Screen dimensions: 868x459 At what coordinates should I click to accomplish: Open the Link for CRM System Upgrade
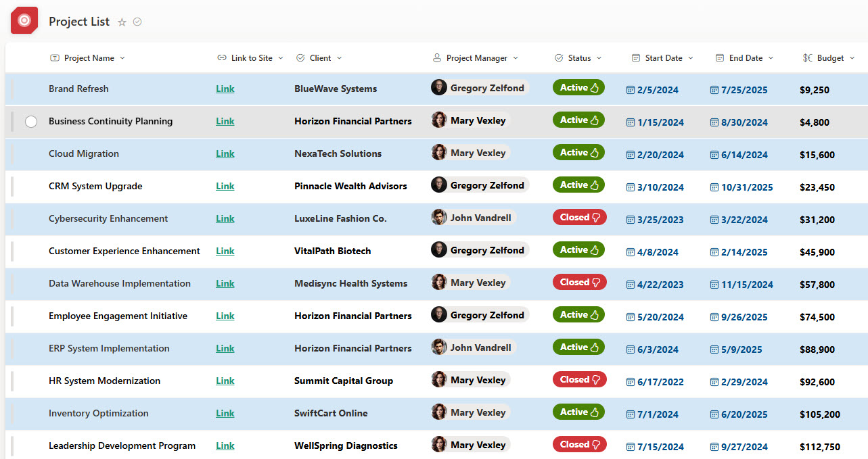click(x=225, y=186)
